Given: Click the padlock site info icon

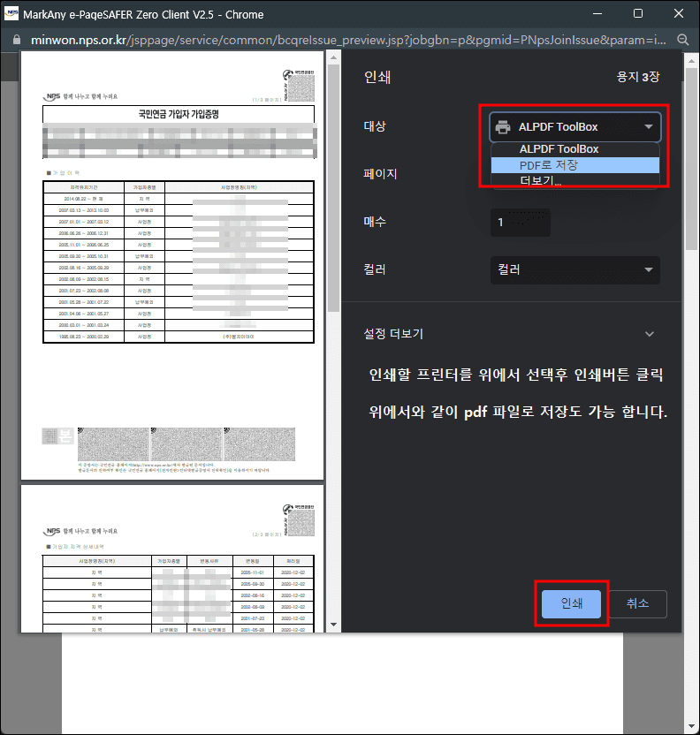Looking at the screenshot, I should (x=17, y=40).
